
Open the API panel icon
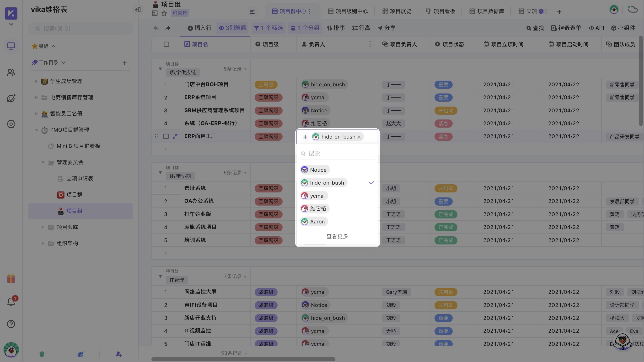click(x=596, y=28)
